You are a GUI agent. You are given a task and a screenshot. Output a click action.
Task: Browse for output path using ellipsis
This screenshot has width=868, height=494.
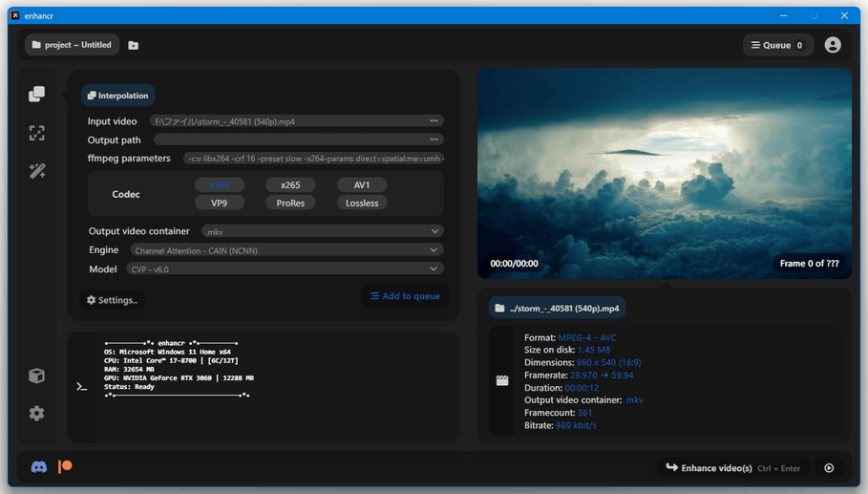coord(434,140)
